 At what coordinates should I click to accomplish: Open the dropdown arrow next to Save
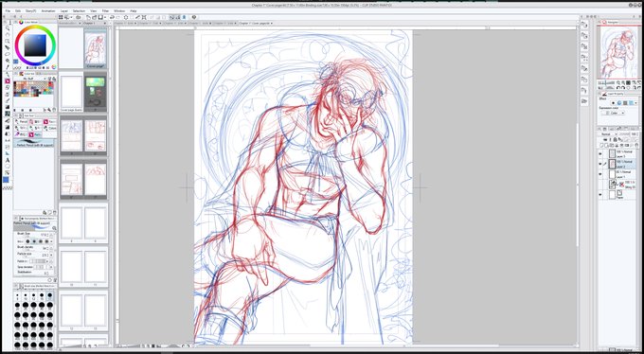[105, 17]
